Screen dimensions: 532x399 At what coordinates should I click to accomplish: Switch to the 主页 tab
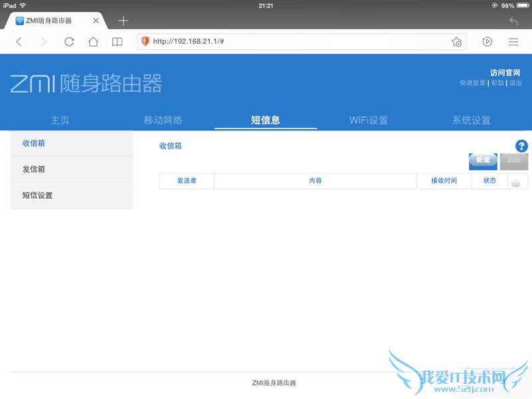60,120
